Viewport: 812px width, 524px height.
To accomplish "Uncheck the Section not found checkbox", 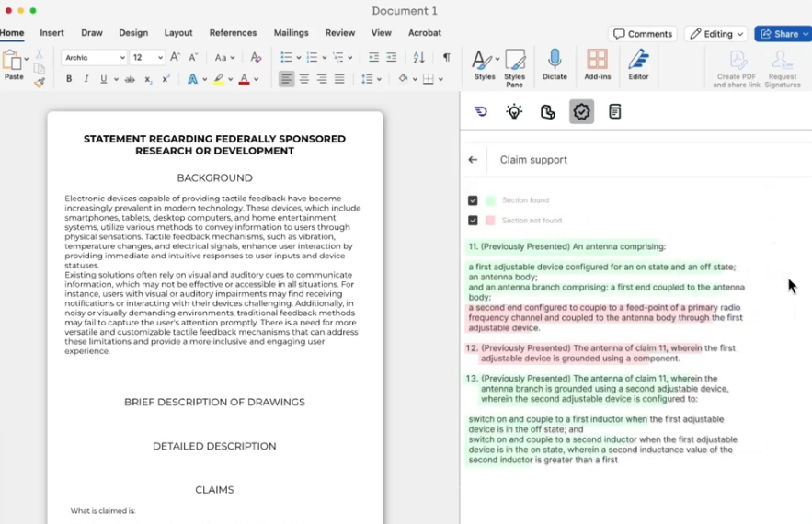I will click(473, 221).
